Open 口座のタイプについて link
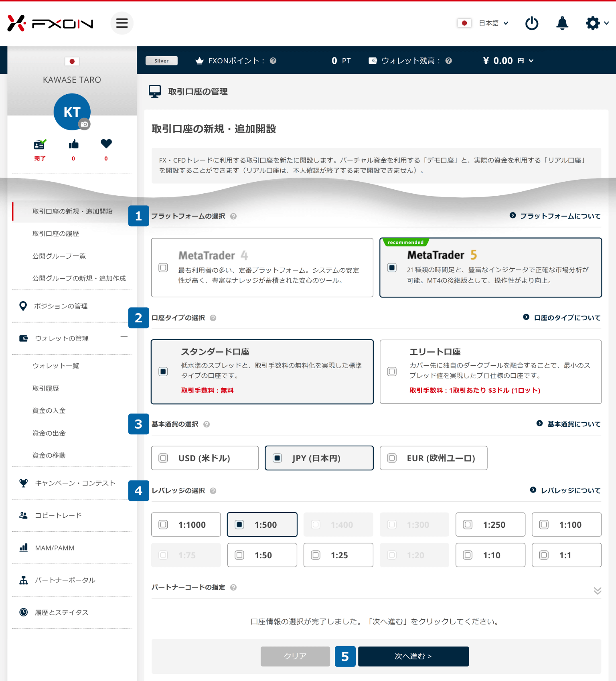Screen dimensions: 616x681 [x=562, y=318]
